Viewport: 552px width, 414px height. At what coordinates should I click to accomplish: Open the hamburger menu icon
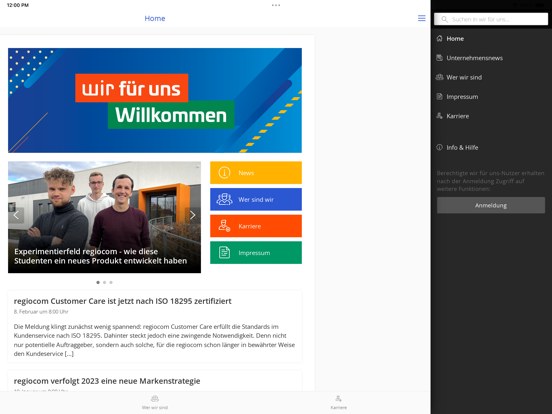[421, 18]
